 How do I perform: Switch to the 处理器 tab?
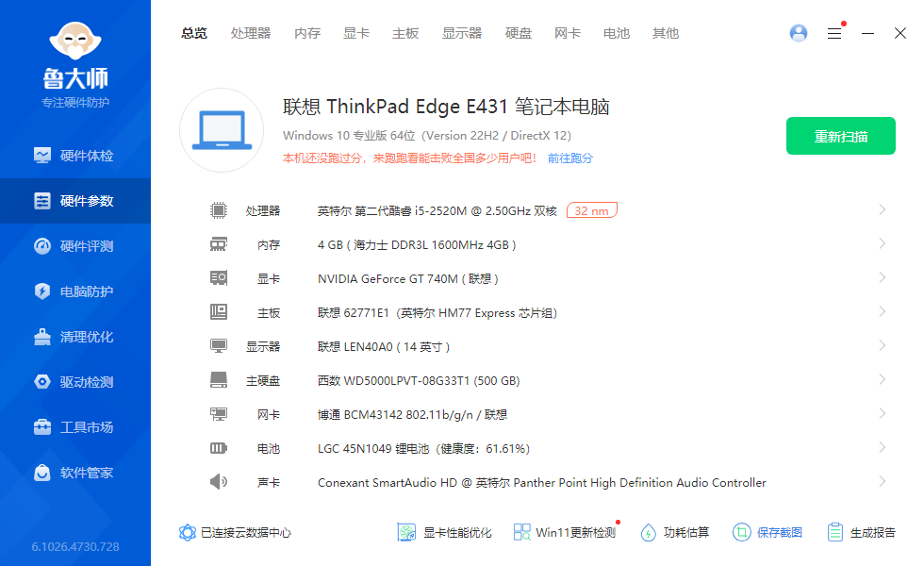(x=251, y=34)
